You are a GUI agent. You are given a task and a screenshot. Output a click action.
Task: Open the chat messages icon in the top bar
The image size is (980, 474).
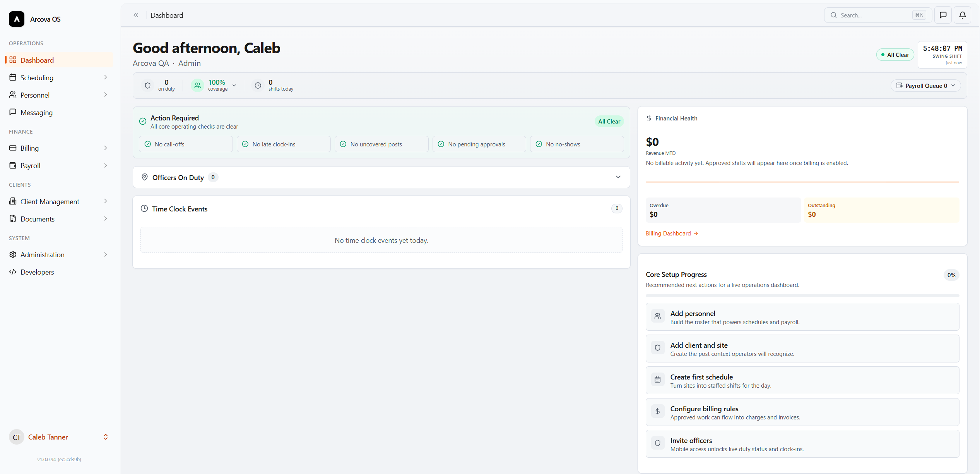click(x=943, y=15)
